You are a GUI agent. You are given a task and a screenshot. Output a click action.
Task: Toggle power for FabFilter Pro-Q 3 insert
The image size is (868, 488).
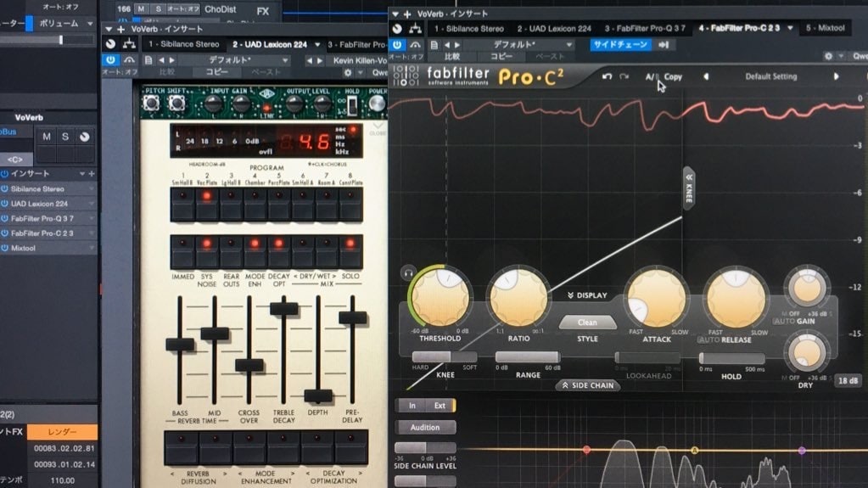point(4,219)
